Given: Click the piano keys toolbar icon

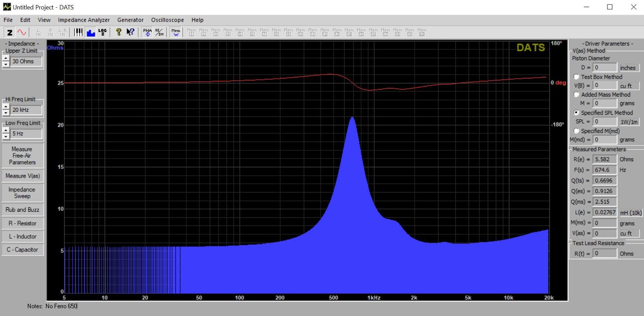Looking at the screenshot, I should 79,33.
